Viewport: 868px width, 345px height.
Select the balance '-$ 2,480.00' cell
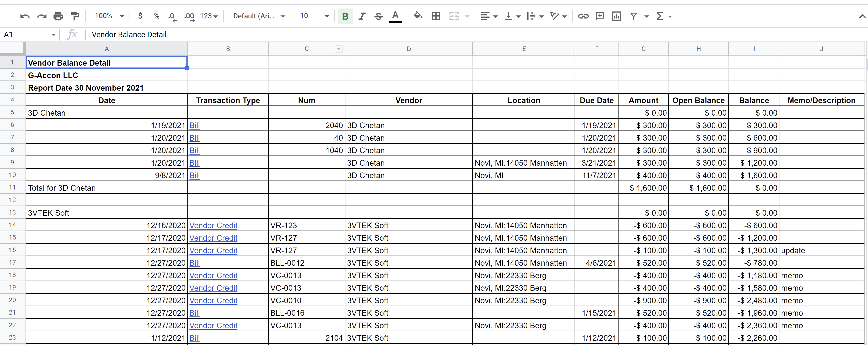click(x=754, y=301)
